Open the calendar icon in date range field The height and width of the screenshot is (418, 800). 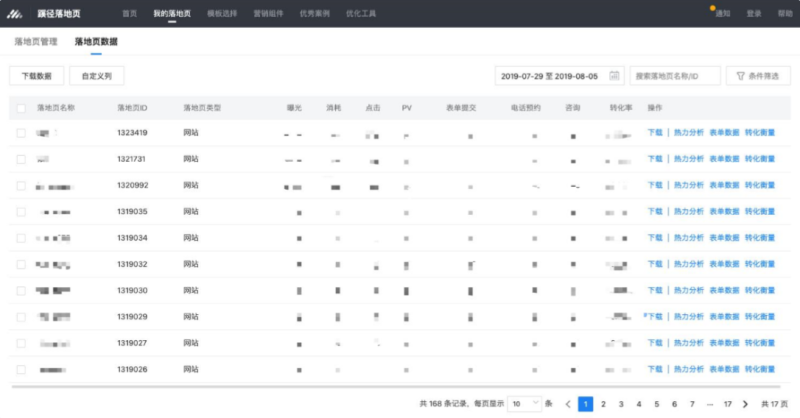click(x=613, y=76)
